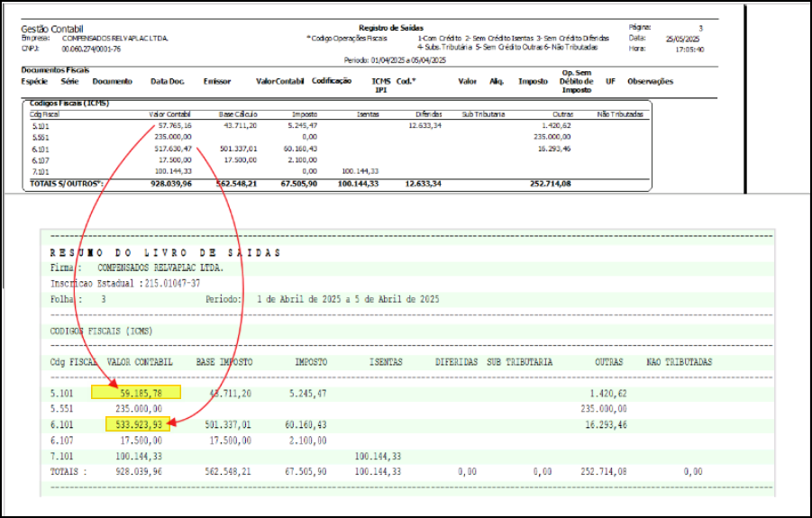The width and height of the screenshot is (812, 518).
Task: Click the 'Registro de Saídas' heading
Action: pos(391,28)
